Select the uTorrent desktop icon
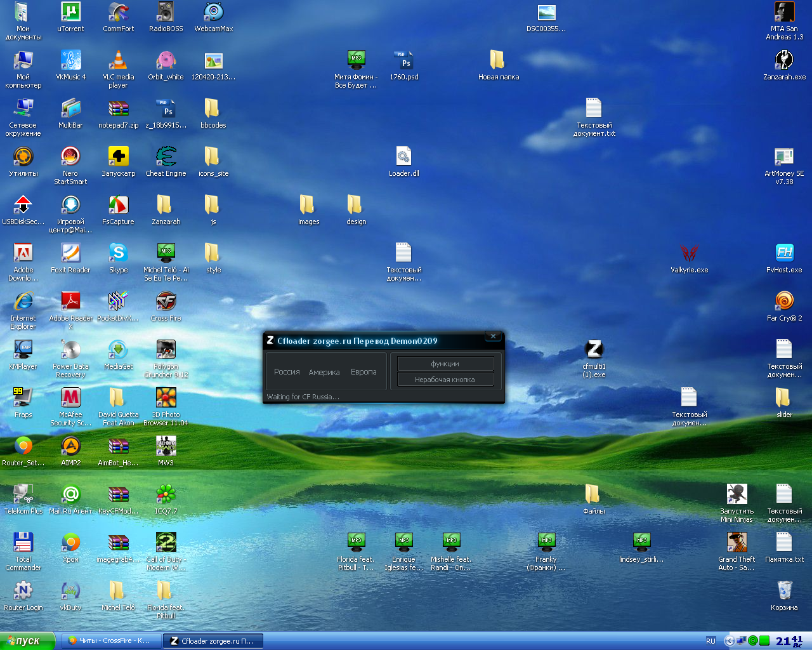812x650 pixels. point(70,13)
